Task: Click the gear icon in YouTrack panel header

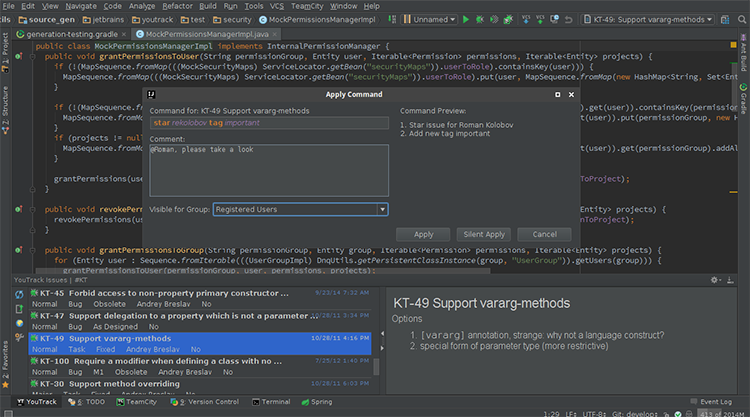Action: 714,280
